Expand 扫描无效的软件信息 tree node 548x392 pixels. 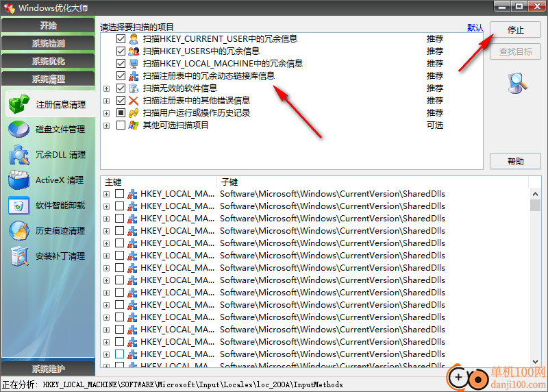[x=107, y=89]
